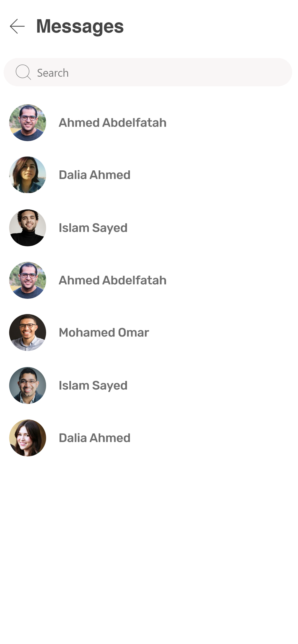Open Mohamed Omar conversation name
Image resolution: width=298 pixels, height=644 pixels.
pyautogui.click(x=104, y=332)
